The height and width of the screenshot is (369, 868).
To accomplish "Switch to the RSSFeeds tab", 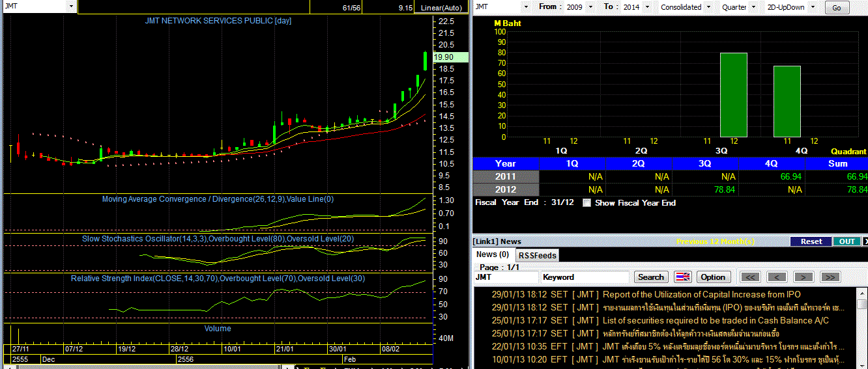I will 538,255.
